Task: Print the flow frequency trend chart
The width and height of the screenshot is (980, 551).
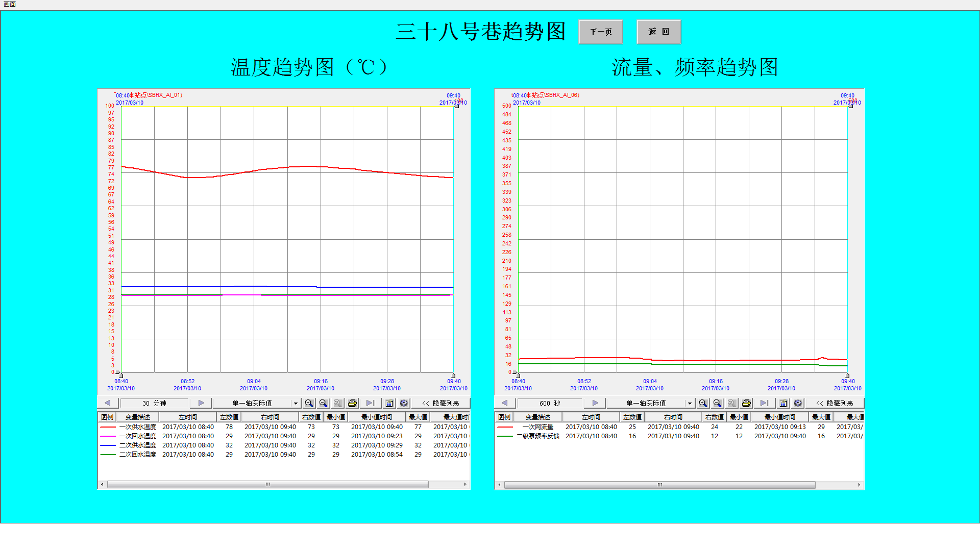Action: (746, 403)
